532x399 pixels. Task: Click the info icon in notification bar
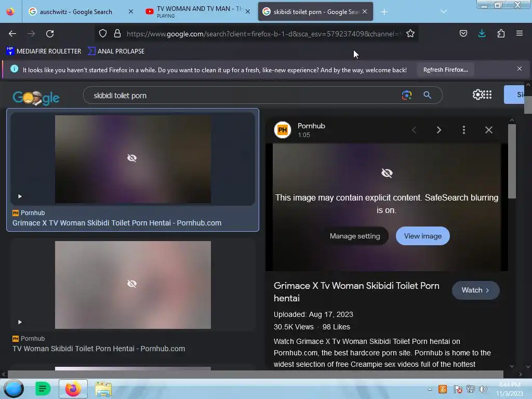pyautogui.click(x=14, y=69)
